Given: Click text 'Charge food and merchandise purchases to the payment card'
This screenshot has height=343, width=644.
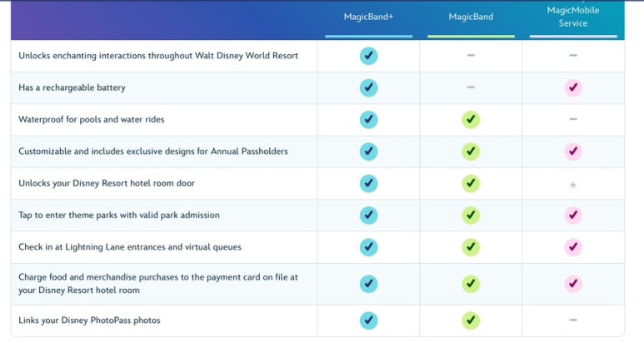Looking at the screenshot, I should point(140,277).
